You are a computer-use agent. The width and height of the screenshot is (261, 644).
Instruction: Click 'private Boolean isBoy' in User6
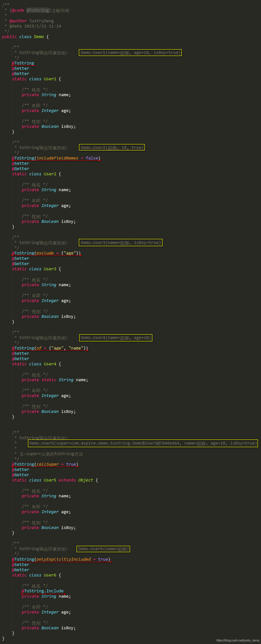point(49,628)
